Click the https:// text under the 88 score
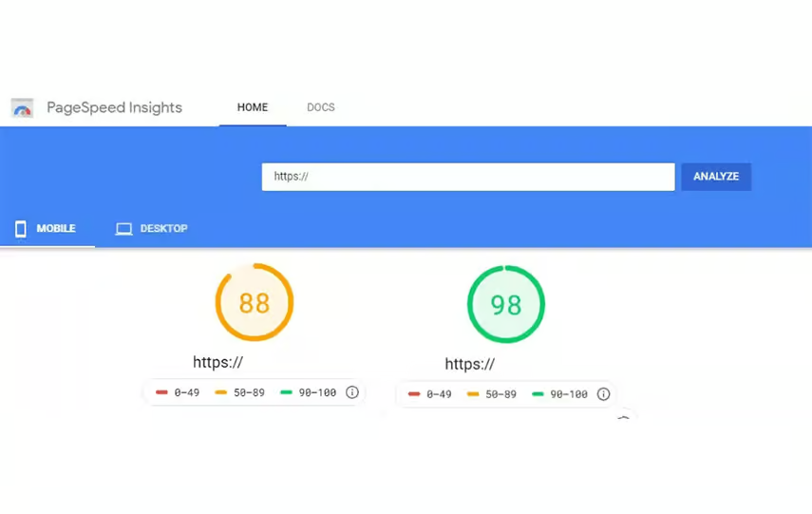Viewport: 812px width, 514px height. point(218,362)
